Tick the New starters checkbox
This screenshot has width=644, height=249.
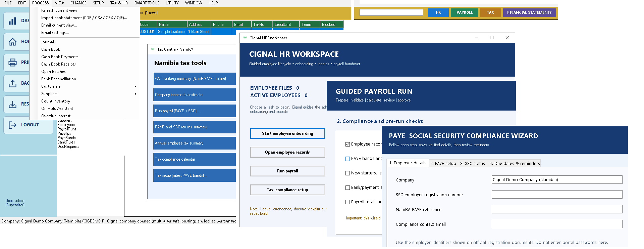[348, 173]
